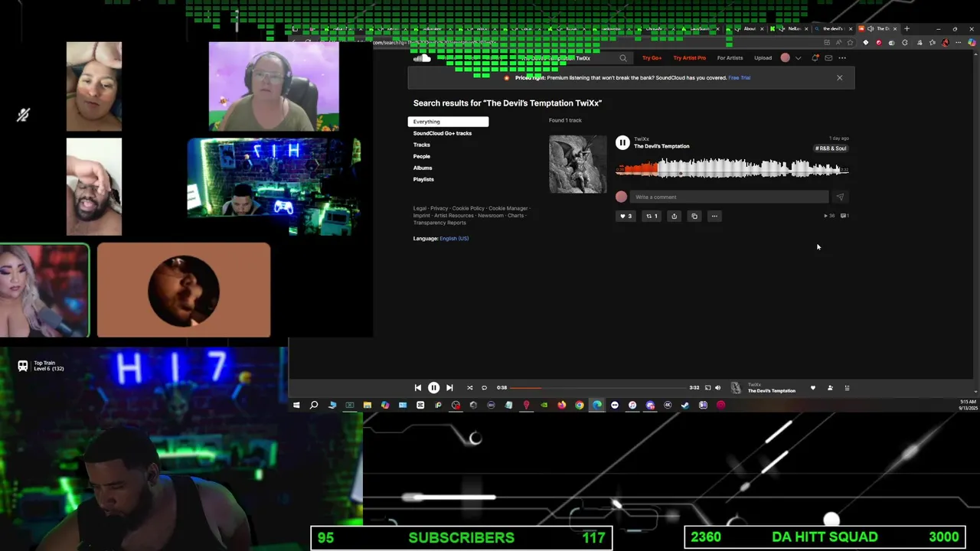
Task: Open the header three-dots menu
Action: [842, 58]
